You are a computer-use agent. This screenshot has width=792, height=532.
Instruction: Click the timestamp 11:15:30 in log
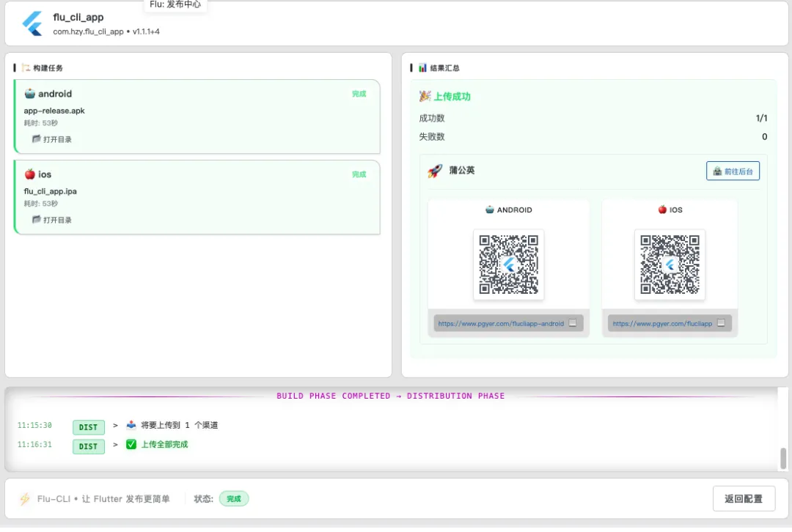pos(34,425)
